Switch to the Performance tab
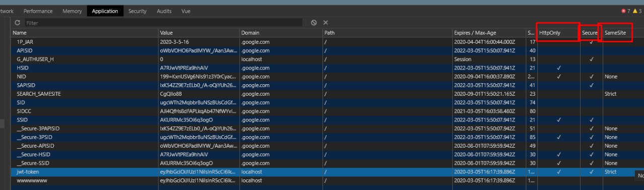644x190 pixels. (x=38, y=11)
